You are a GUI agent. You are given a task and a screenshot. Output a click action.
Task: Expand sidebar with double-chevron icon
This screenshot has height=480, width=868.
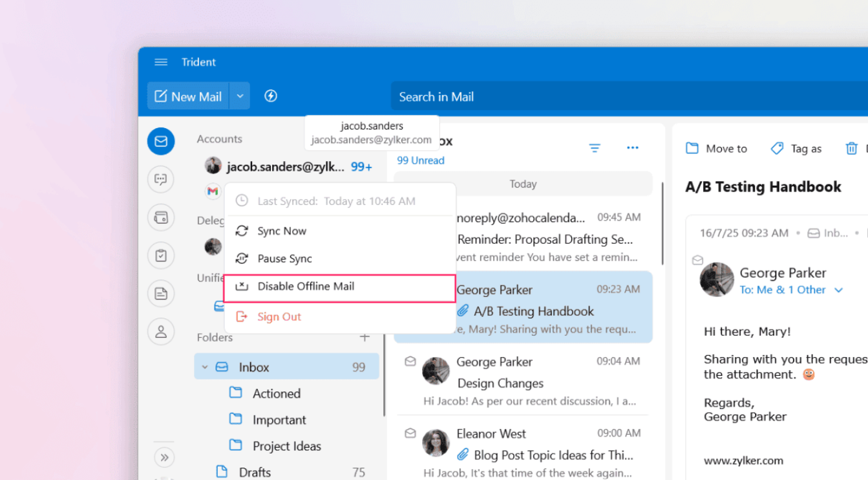coord(164,457)
